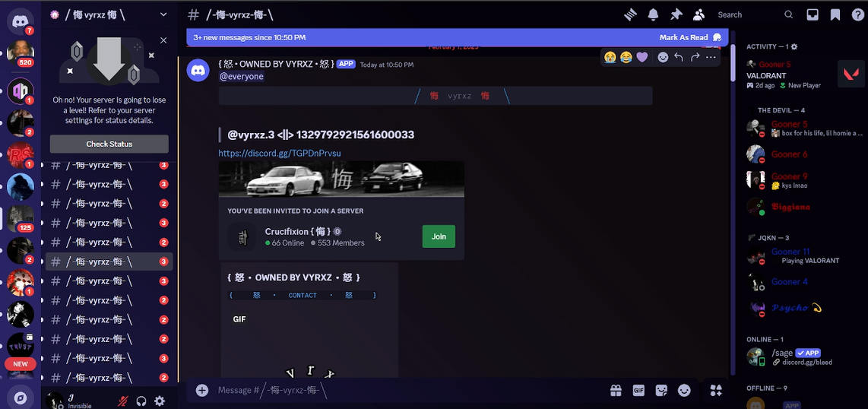Join the Crucifixion server invite

(x=439, y=236)
